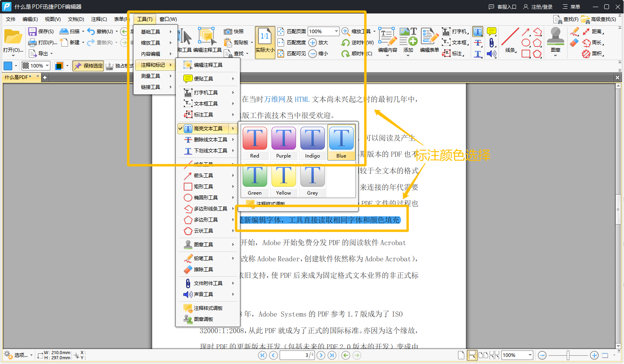
Task: Click Advanced Find (高级查找) icon
Action: coord(585,19)
